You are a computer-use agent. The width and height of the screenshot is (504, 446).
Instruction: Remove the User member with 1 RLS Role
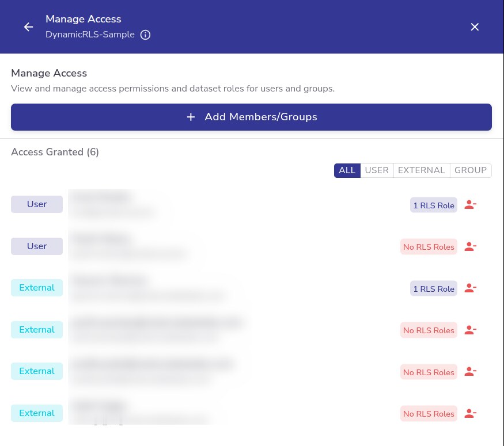coord(470,205)
